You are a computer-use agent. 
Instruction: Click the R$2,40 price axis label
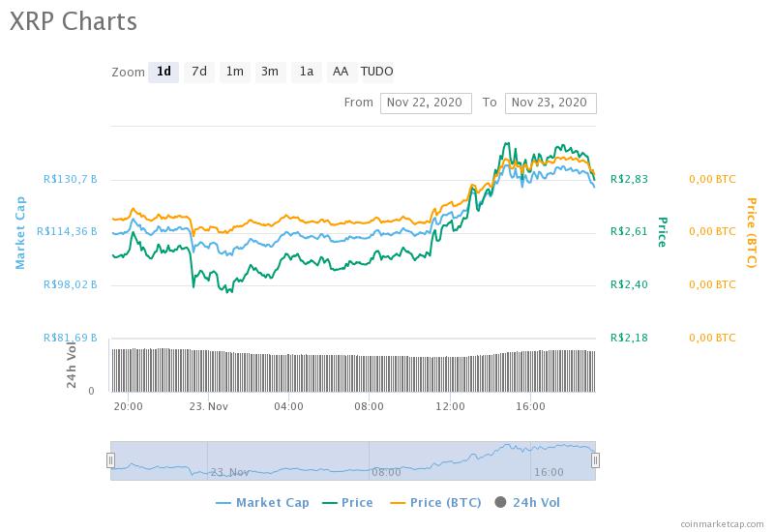point(629,284)
